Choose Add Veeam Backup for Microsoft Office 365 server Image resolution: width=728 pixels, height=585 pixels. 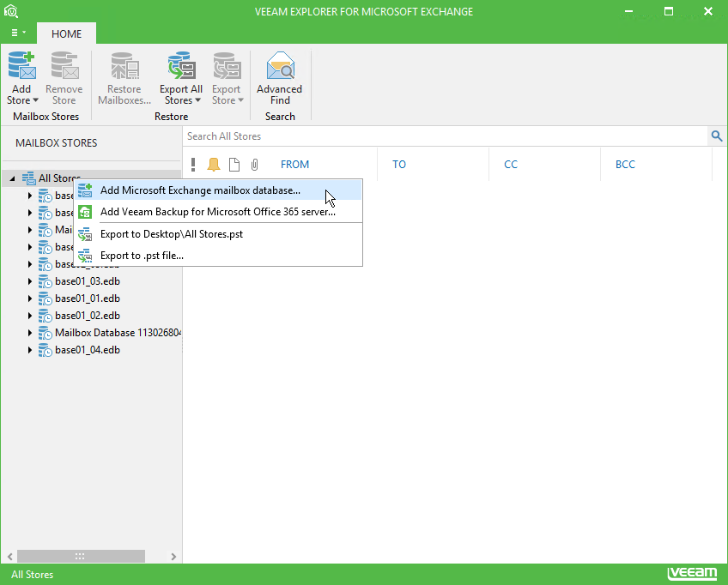pyautogui.click(x=218, y=212)
